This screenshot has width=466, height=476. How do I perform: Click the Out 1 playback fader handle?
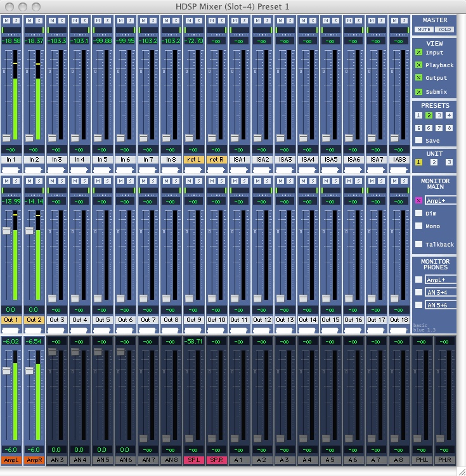tap(6, 231)
